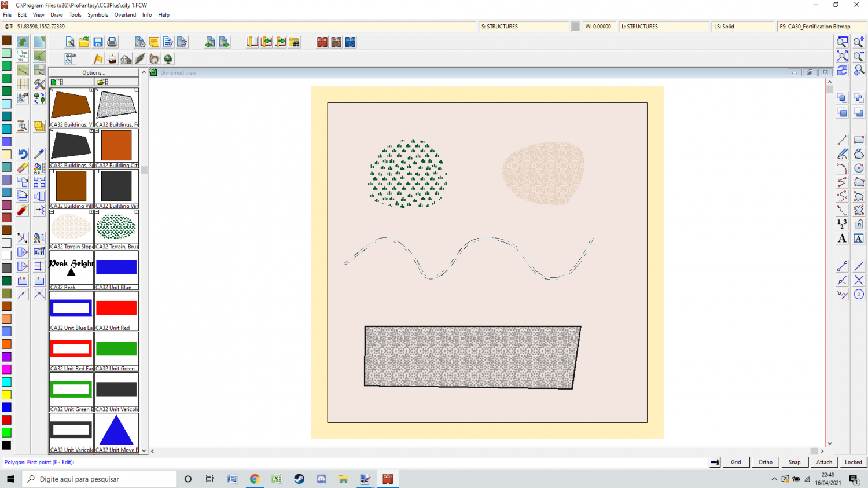The width and height of the screenshot is (868, 488).
Task: Select the Text A tool
Action: (843, 239)
